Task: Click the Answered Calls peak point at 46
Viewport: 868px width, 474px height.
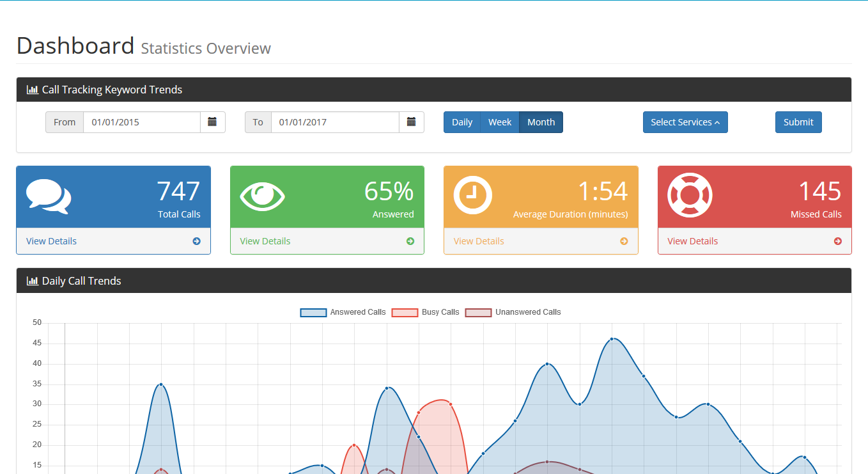Action: (612, 339)
